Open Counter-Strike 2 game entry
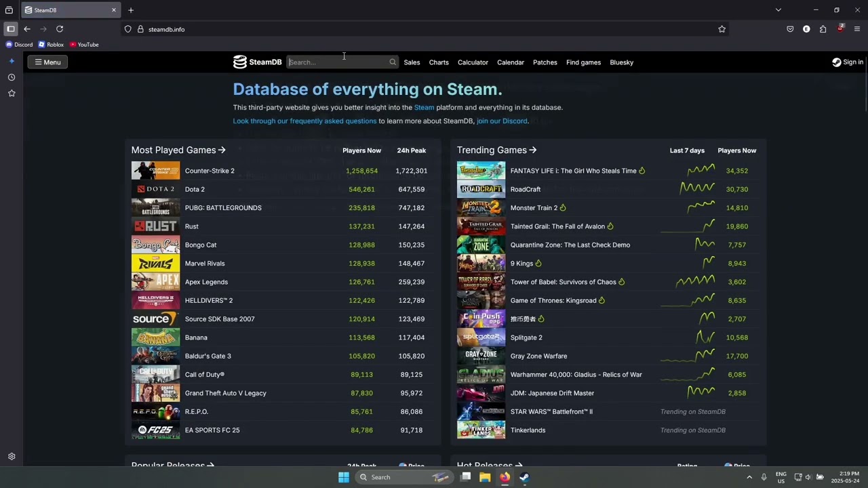Viewport: 868px width, 488px height. [210, 171]
